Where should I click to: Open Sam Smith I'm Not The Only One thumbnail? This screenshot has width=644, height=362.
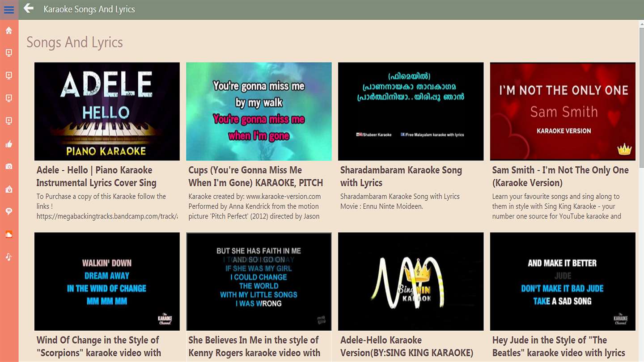(x=563, y=111)
